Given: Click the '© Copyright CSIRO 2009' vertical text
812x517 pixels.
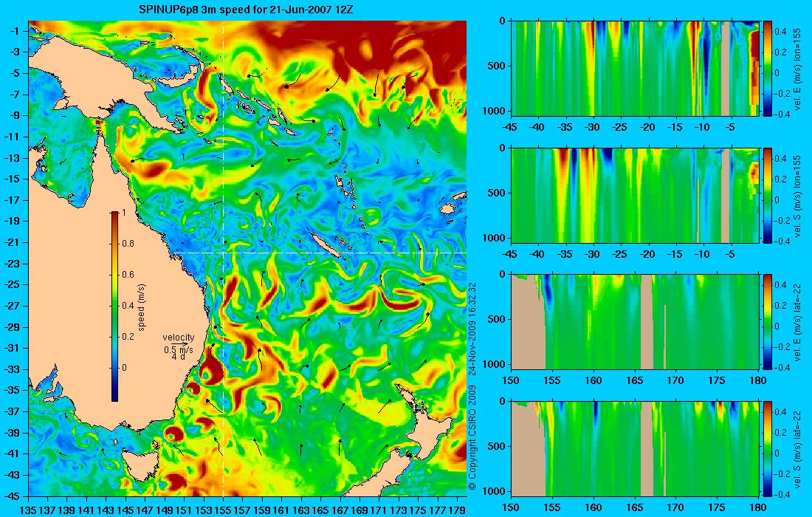Looking at the screenshot, I should [x=472, y=438].
